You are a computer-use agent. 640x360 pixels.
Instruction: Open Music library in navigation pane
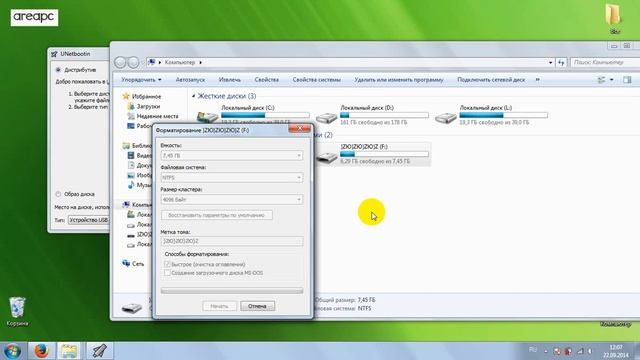pyautogui.click(x=139, y=185)
